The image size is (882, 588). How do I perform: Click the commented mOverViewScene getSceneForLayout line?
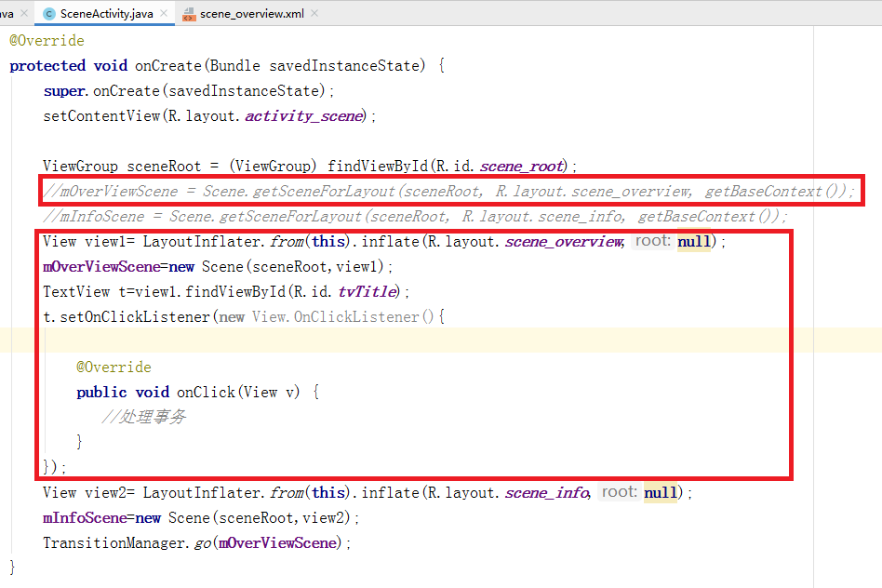pos(448,192)
